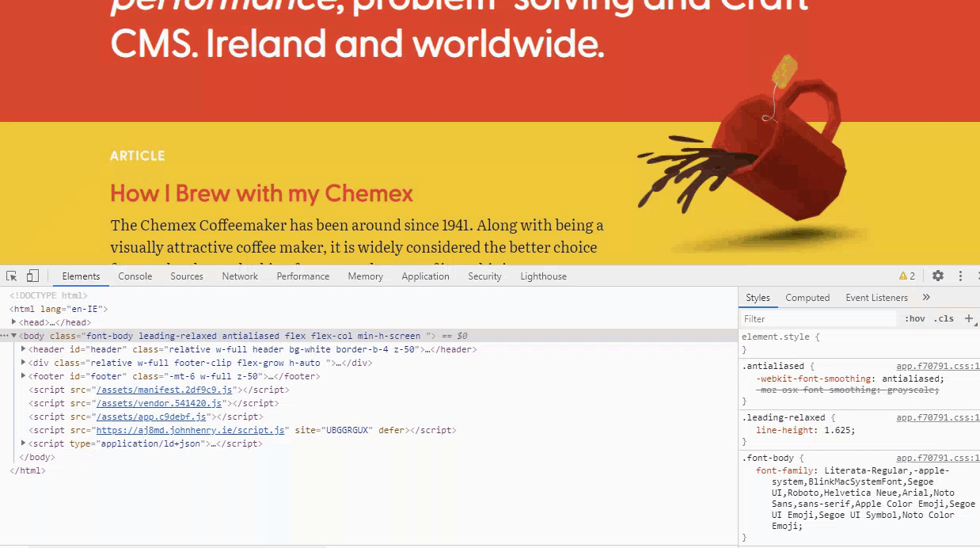Expand the header#header element
This screenshot has height=548, width=980.
tap(24, 349)
